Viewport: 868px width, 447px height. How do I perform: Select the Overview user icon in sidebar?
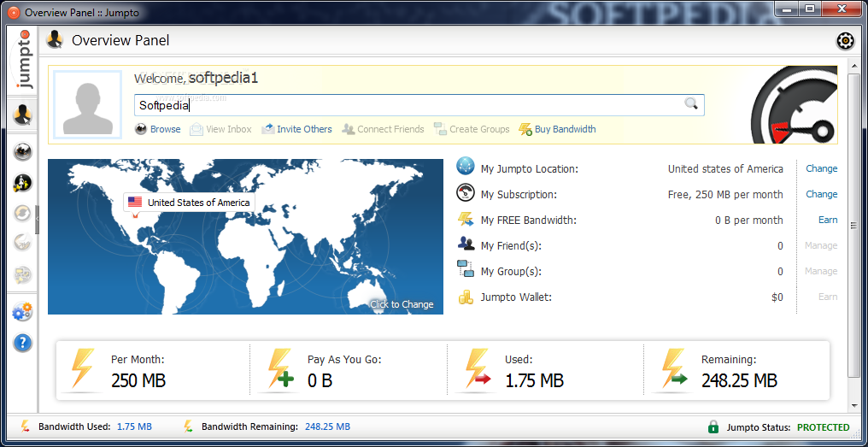click(x=23, y=115)
